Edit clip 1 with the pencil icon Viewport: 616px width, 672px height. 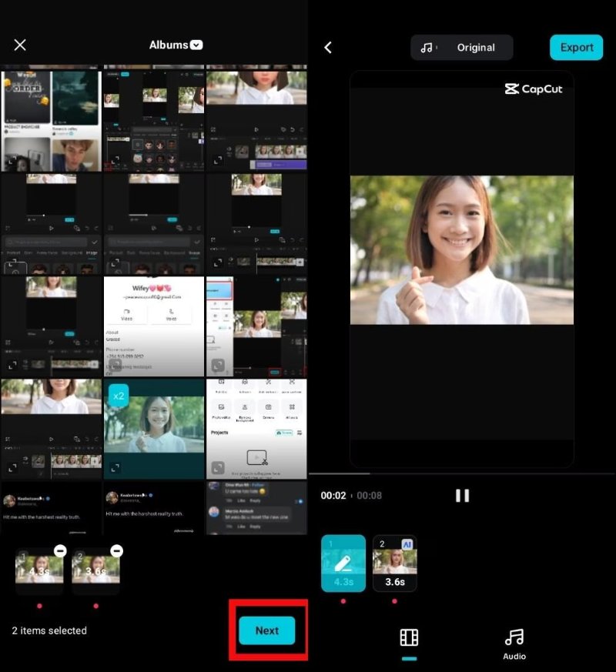343,563
